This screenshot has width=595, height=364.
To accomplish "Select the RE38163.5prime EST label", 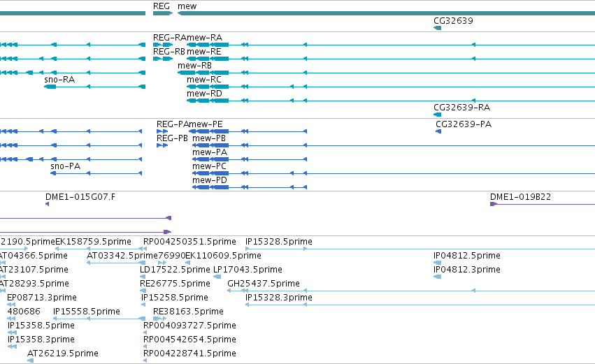I will pyautogui.click(x=189, y=312).
